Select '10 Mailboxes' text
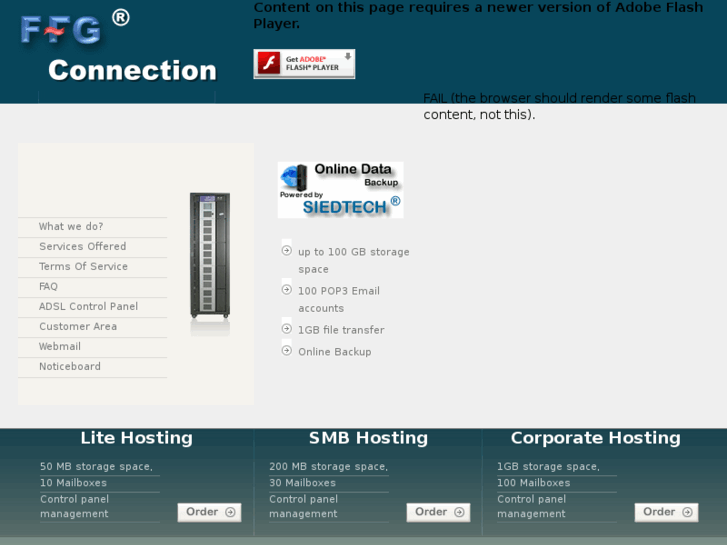The image size is (727, 545). (x=73, y=482)
